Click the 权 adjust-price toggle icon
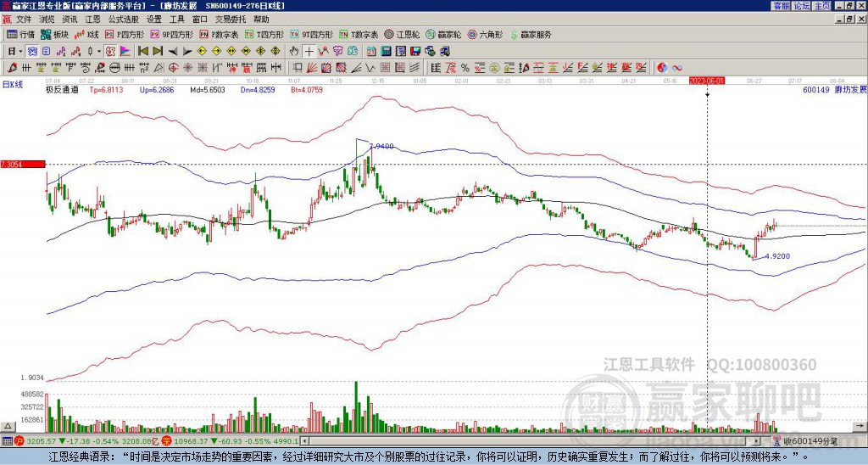The image size is (868, 465). pyautogui.click(x=110, y=52)
